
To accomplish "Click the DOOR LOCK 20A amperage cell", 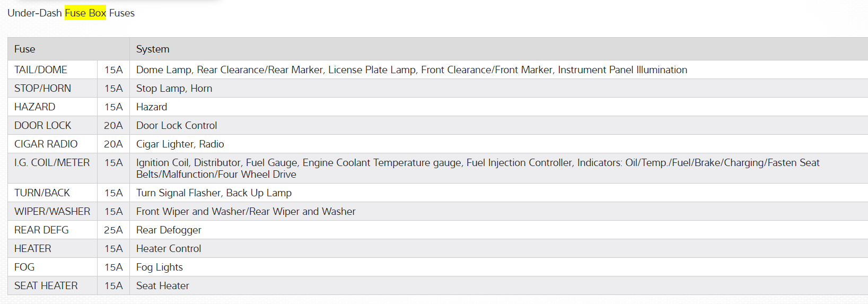I will click(113, 125).
